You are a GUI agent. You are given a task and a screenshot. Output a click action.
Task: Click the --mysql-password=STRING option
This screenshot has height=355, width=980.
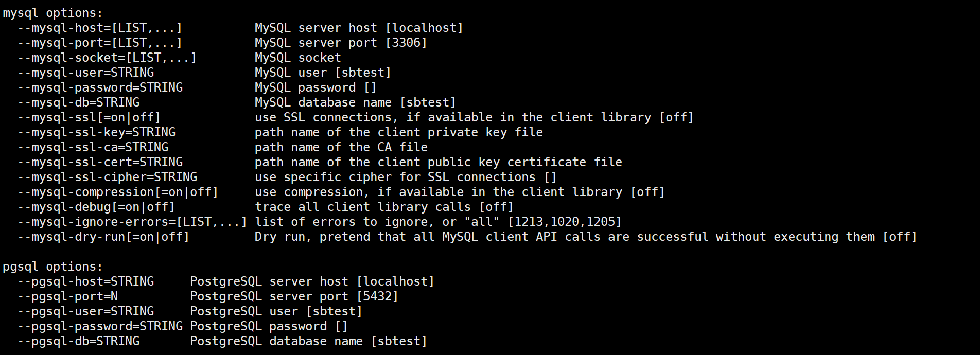click(x=100, y=87)
